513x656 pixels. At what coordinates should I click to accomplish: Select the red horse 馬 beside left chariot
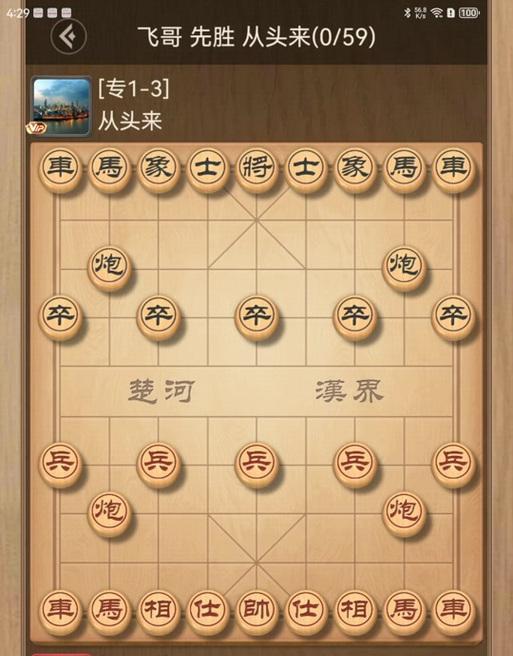(x=109, y=611)
